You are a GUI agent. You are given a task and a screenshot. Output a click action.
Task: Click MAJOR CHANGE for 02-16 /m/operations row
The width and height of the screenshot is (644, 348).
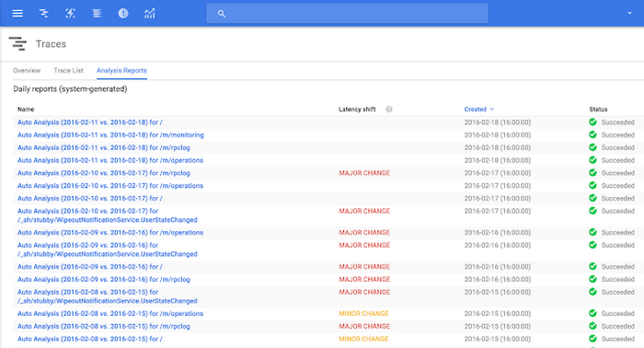pos(364,233)
